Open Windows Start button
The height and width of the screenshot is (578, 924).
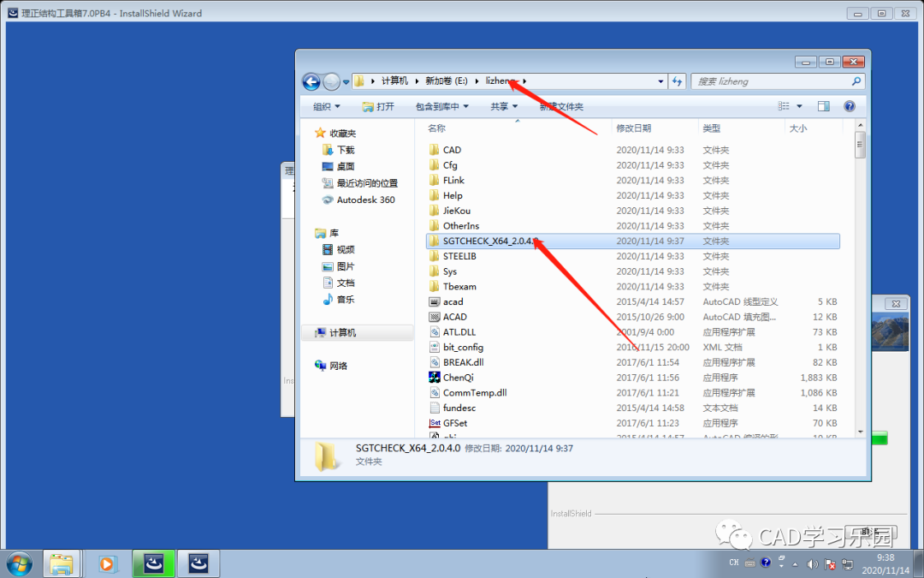[x=20, y=563]
